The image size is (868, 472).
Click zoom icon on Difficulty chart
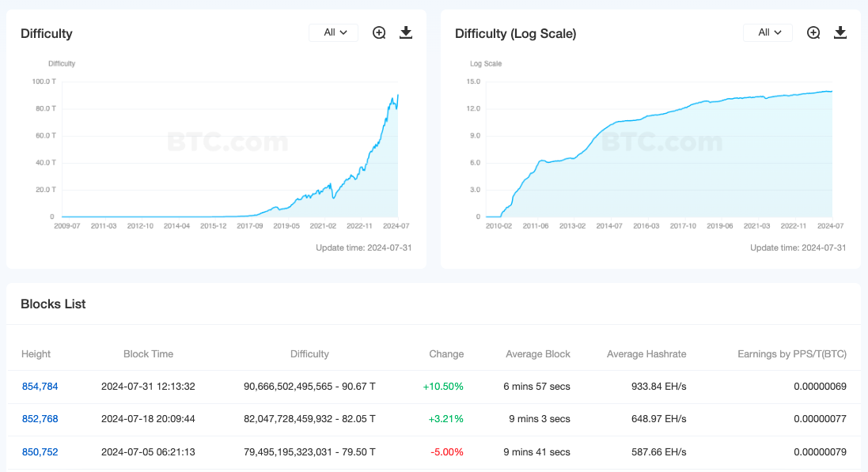tap(379, 32)
